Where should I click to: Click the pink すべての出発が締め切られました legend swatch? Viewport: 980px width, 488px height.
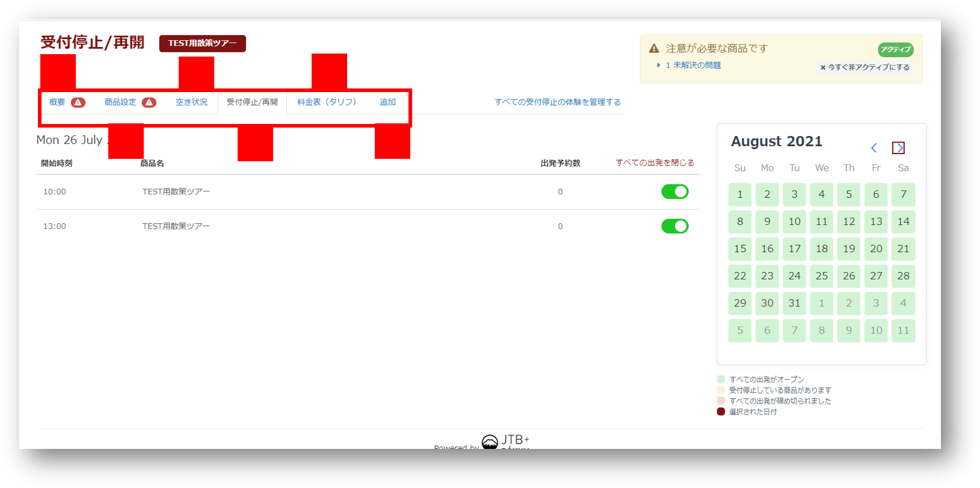click(x=721, y=401)
